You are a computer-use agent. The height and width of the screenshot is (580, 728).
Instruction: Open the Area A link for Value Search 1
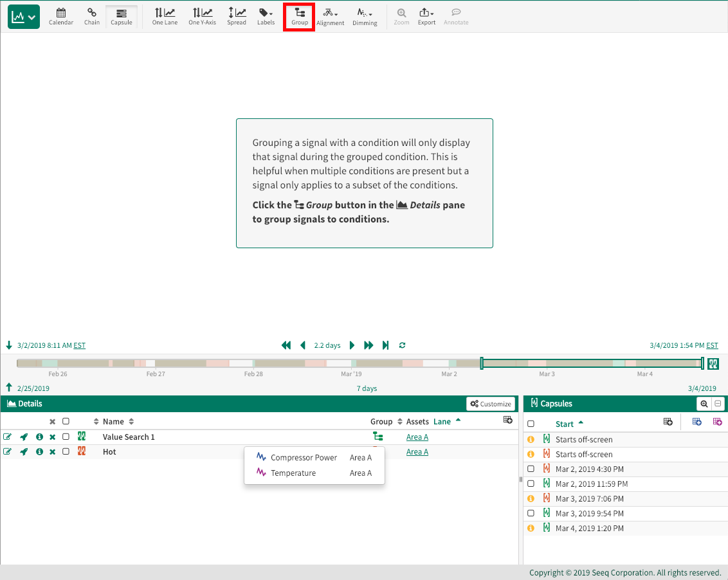417,437
